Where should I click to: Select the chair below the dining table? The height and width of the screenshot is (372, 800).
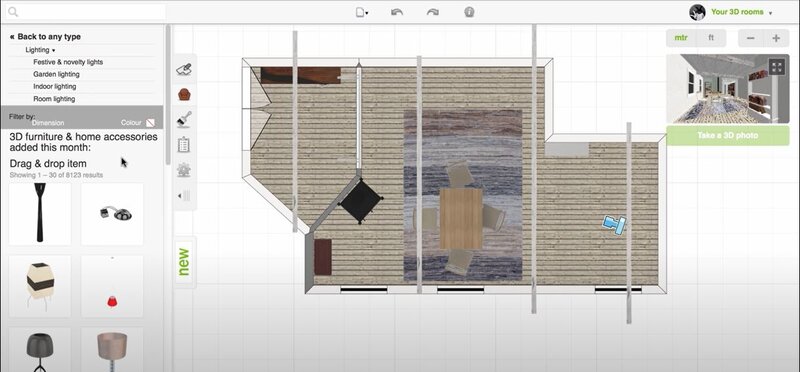coord(460,262)
